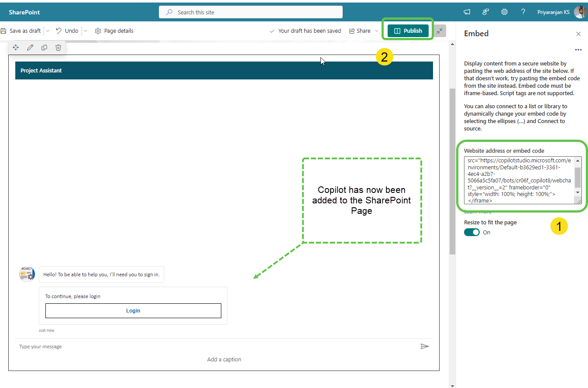588x388 pixels.
Task: Send chat message with arrow icon
Action: coord(424,347)
